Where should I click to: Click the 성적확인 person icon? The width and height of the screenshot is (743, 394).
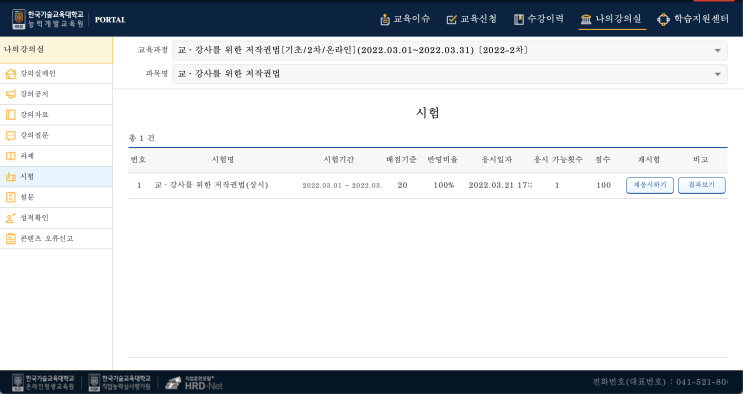(10, 218)
